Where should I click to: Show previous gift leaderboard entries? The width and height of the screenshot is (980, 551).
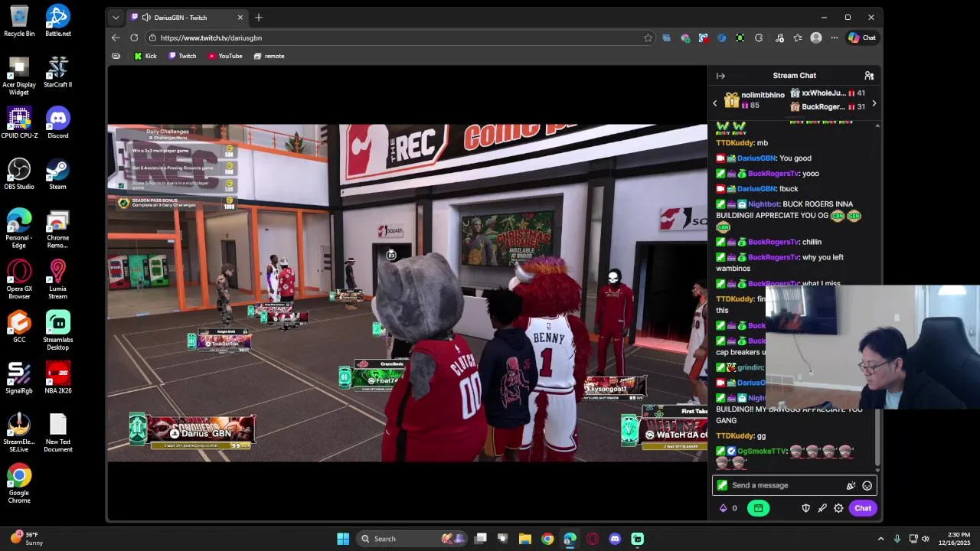(715, 103)
